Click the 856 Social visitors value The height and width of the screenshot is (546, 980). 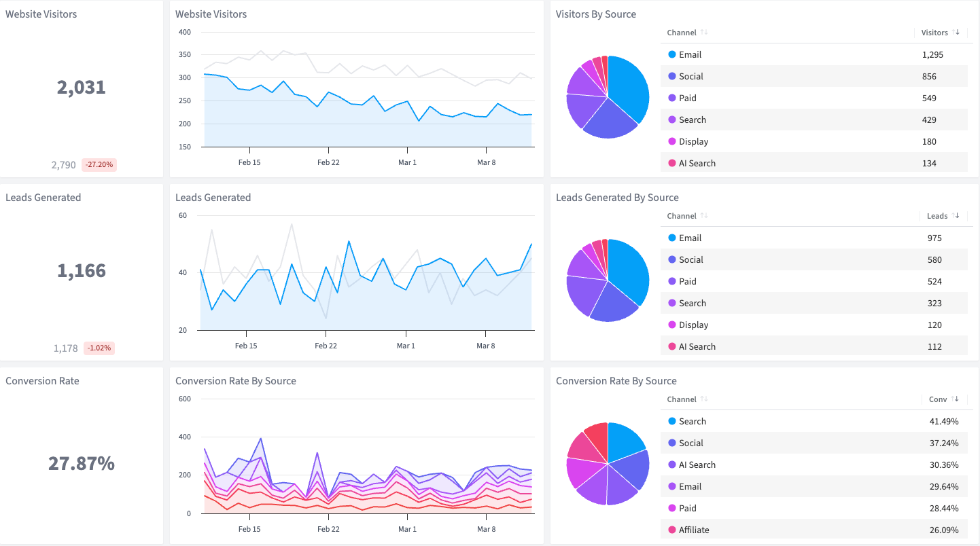929,76
